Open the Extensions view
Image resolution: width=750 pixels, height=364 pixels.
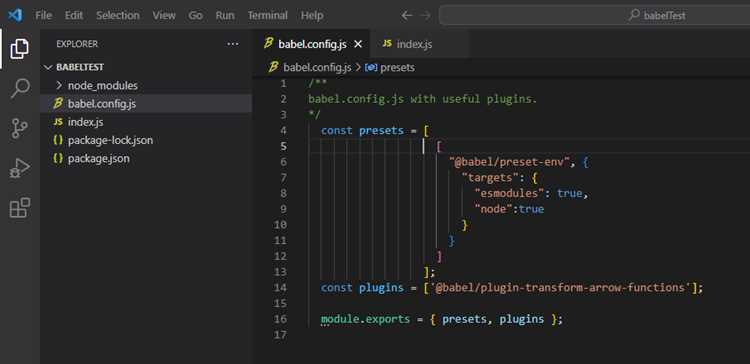(20, 208)
